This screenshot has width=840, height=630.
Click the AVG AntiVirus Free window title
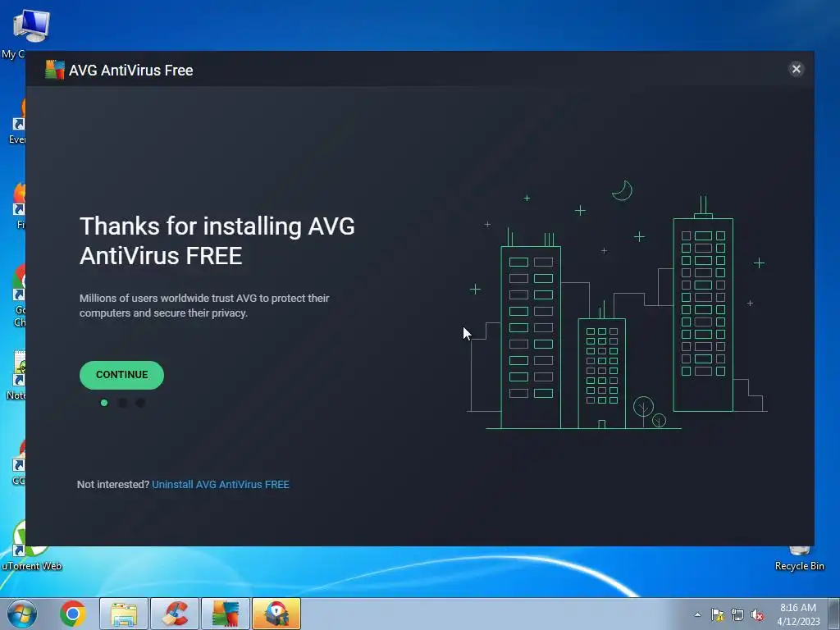(130, 71)
